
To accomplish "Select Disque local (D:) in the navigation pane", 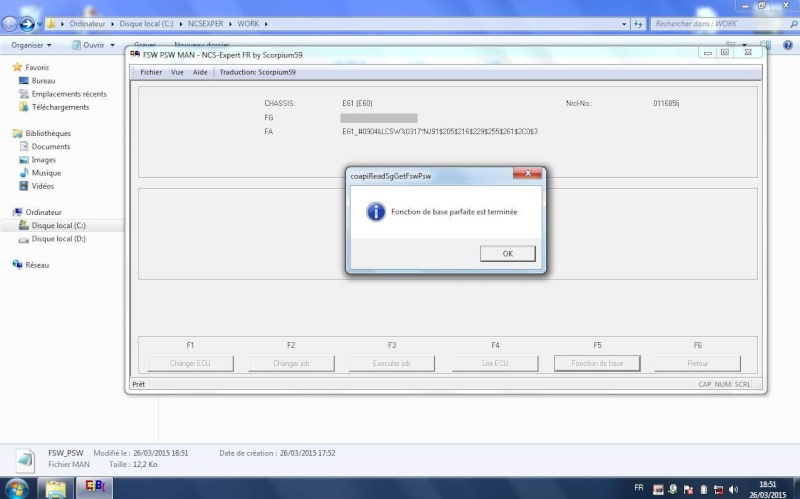I will (59, 239).
